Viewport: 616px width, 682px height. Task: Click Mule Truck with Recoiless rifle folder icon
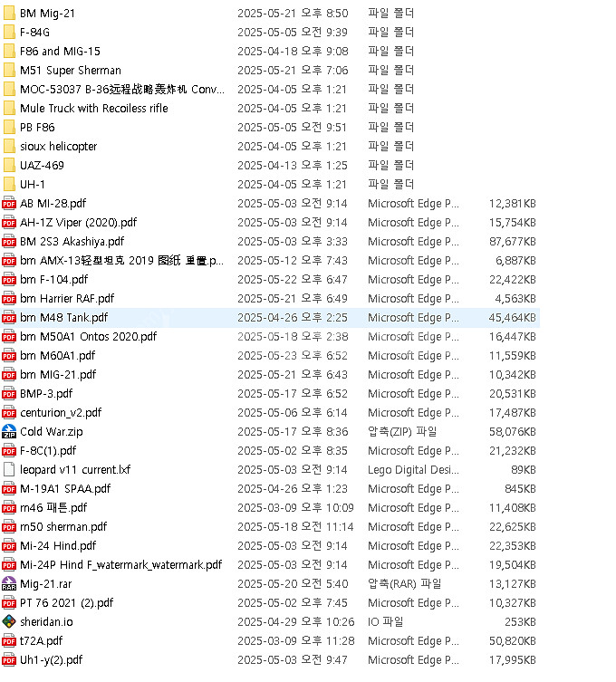(9, 109)
